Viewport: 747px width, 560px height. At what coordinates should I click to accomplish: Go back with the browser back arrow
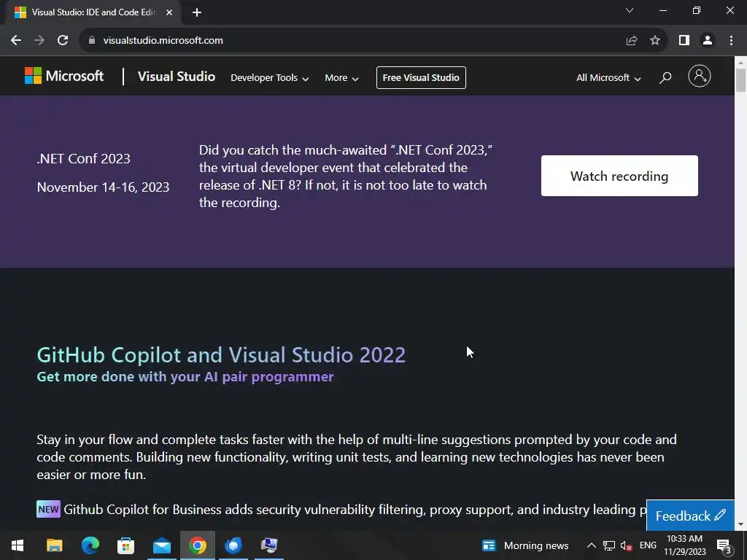point(16,41)
